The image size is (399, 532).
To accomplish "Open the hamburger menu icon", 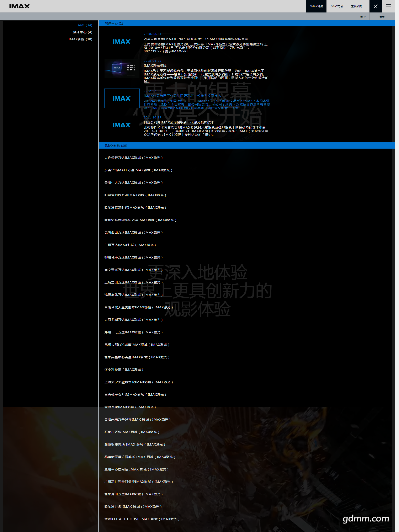I will (388, 6).
